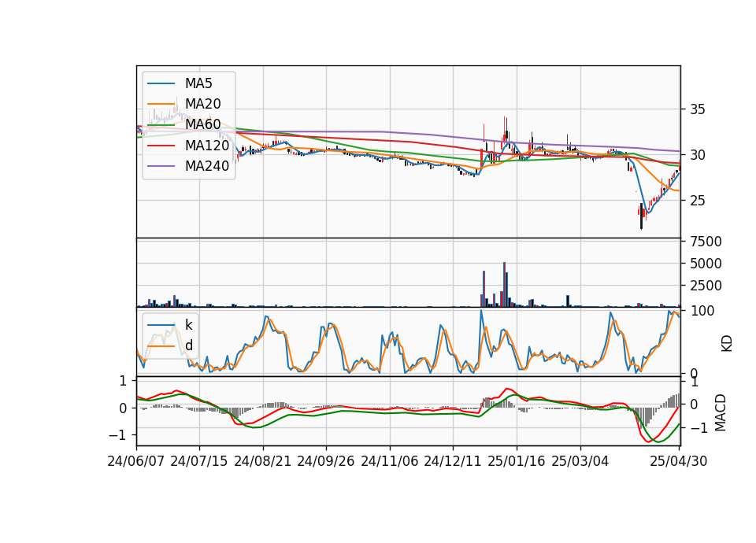The image size is (756, 543).
Task: Click the lowest black candlestick in April 2025
Action: tap(641, 216)
